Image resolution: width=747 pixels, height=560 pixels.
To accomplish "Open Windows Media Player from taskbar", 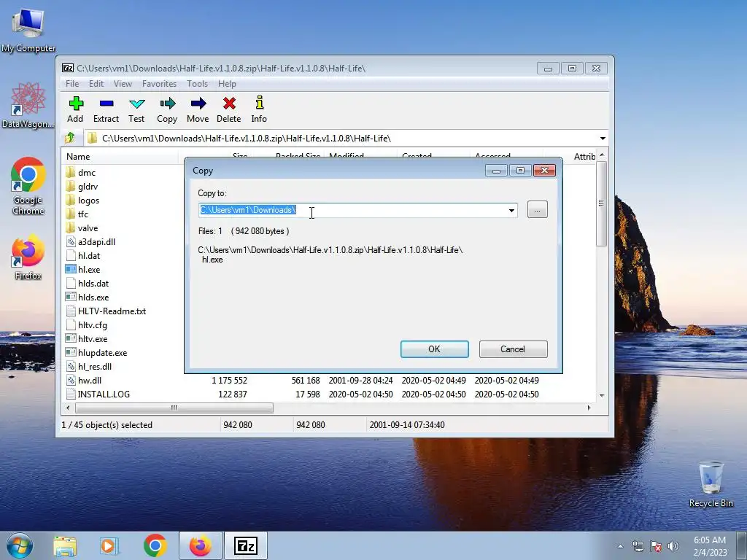I will click(x=109, y=545).
